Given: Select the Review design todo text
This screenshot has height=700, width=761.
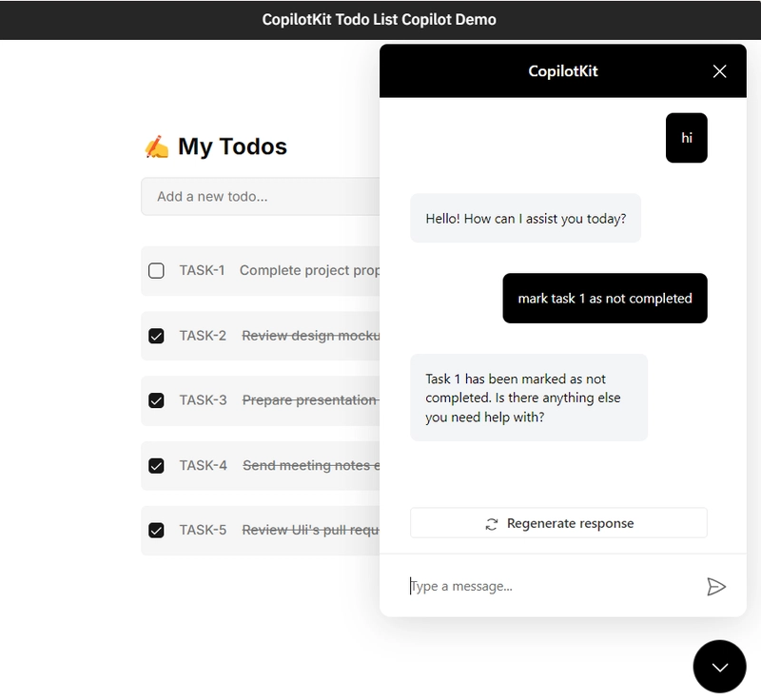Looking at the screenshot, I should (310, 336).
